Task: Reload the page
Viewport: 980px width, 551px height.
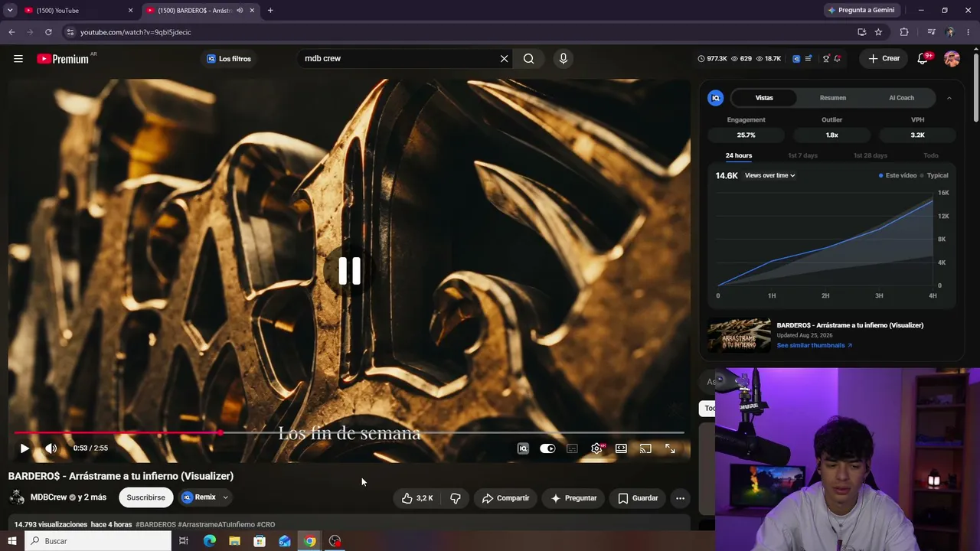Action: [48, 32]
